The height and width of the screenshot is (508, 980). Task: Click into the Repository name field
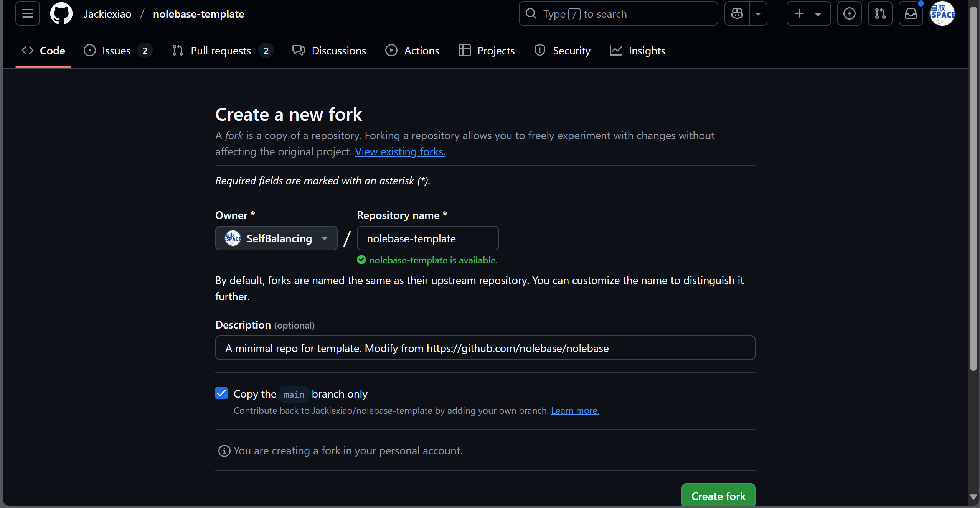[428, 238]
